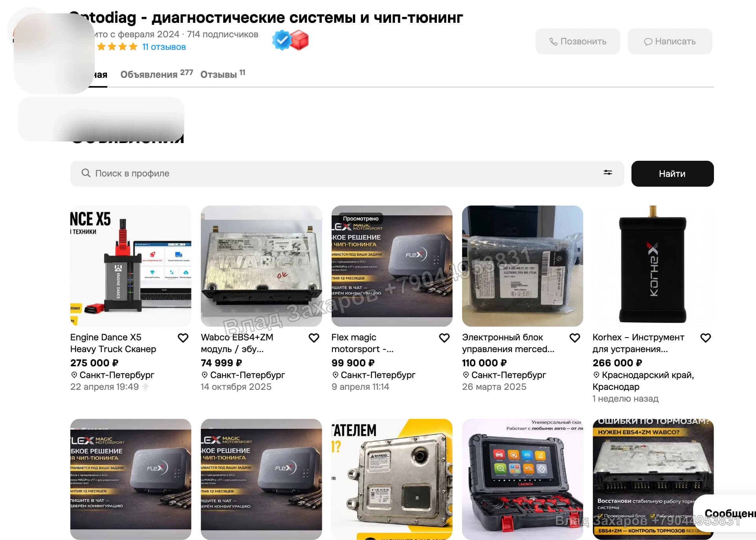Add Mercedes control unit listing to favorites
This screenshot has height=540, width=756.
(x=575, y=338)
